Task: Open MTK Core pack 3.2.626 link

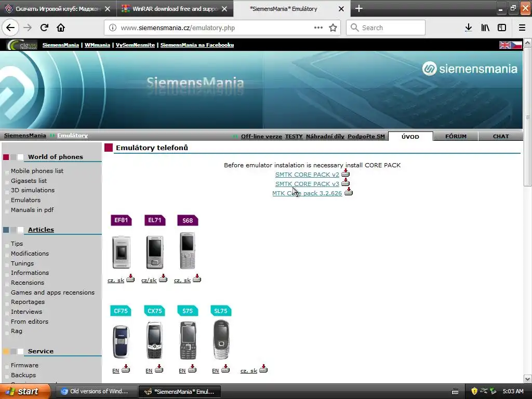Action: tap(307, 193)
